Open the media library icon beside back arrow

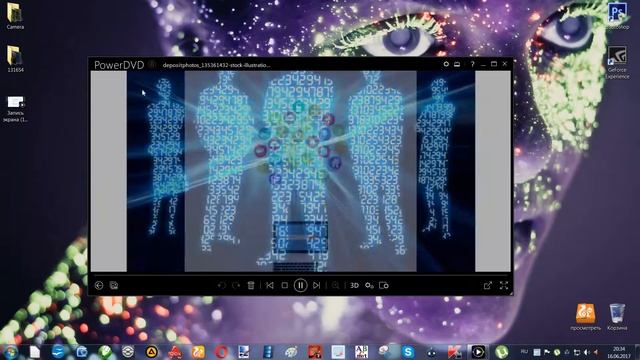point(114,285)
